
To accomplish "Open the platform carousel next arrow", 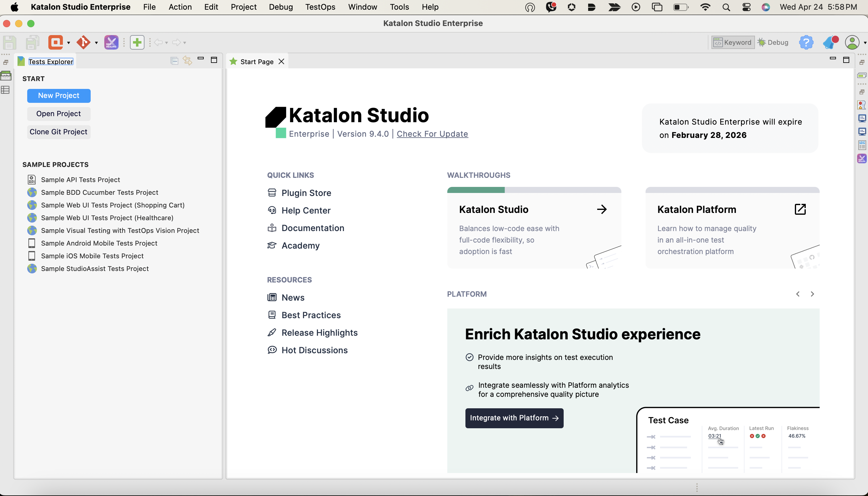I will coord(812,294).
